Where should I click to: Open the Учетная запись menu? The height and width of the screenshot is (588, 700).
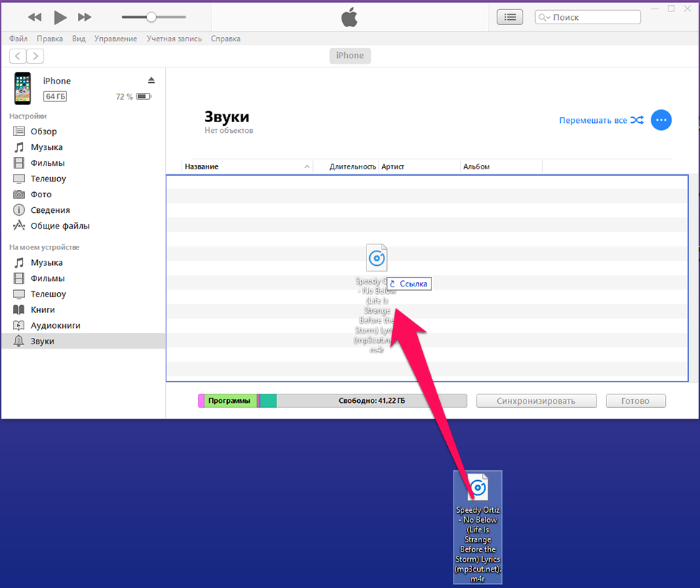tap(174, 39)
